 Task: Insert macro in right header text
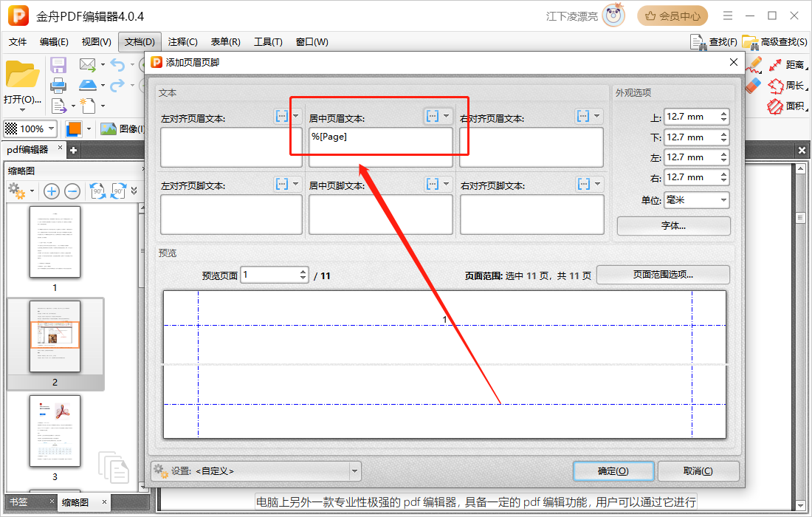pyautogui.click(x=583, y=116)
